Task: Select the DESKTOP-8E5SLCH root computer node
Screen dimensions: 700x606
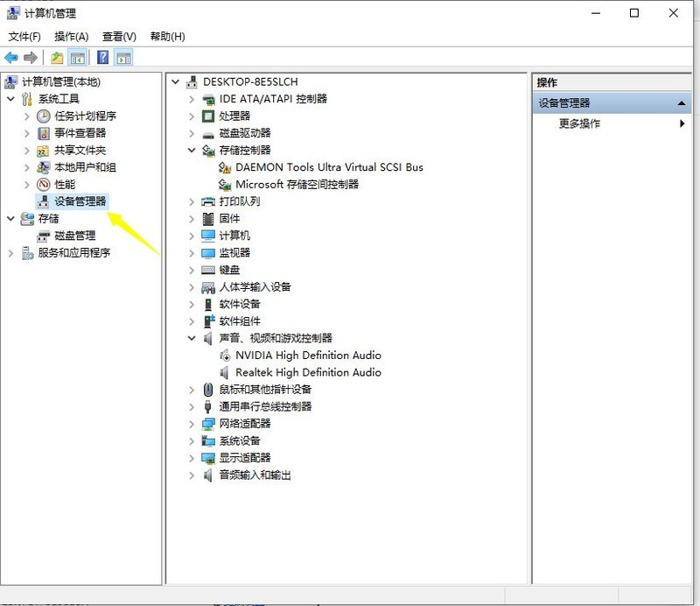Action: [248, 81]
